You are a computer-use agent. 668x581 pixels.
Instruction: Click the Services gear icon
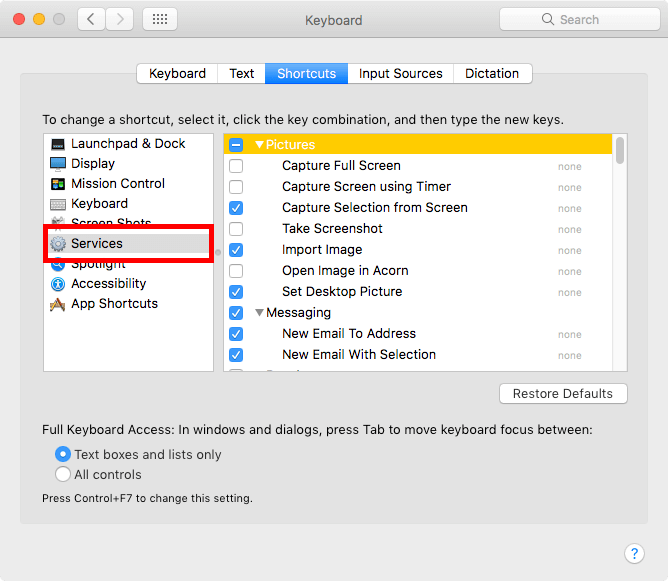coord(58,244)
